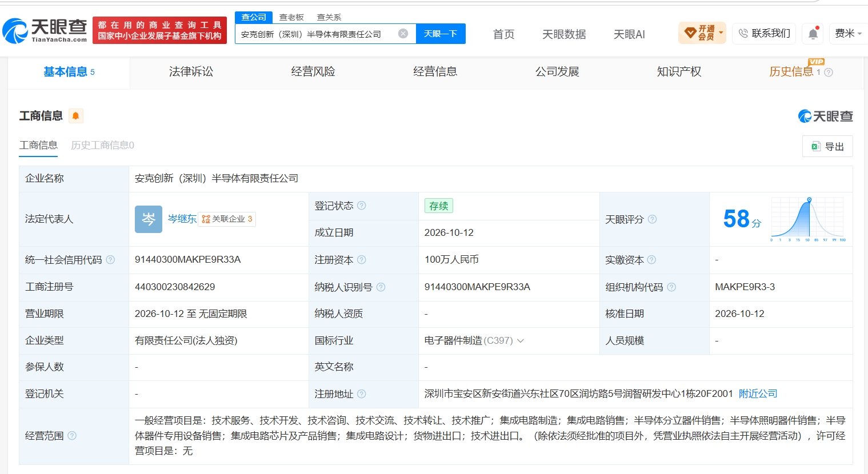The image size is (868, 474).
Task: Open help icon next to 实缴资本
Action: [651, 260]
